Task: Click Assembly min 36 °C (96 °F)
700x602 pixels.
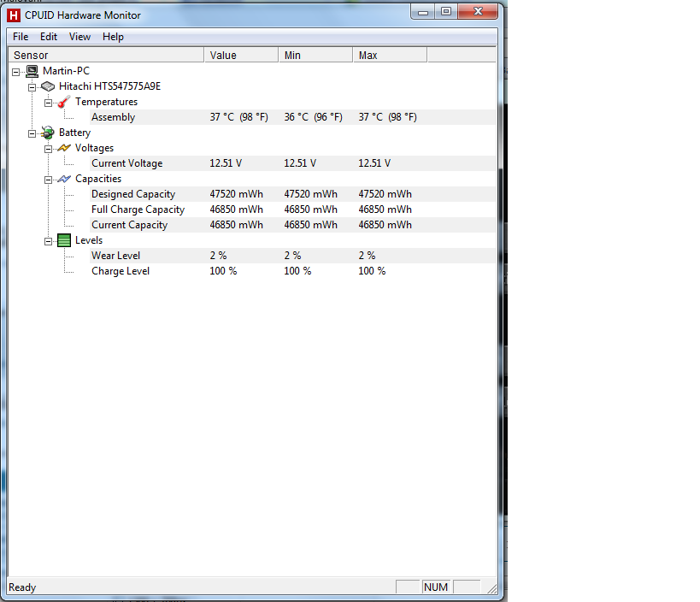Action: tap(314, 117)
